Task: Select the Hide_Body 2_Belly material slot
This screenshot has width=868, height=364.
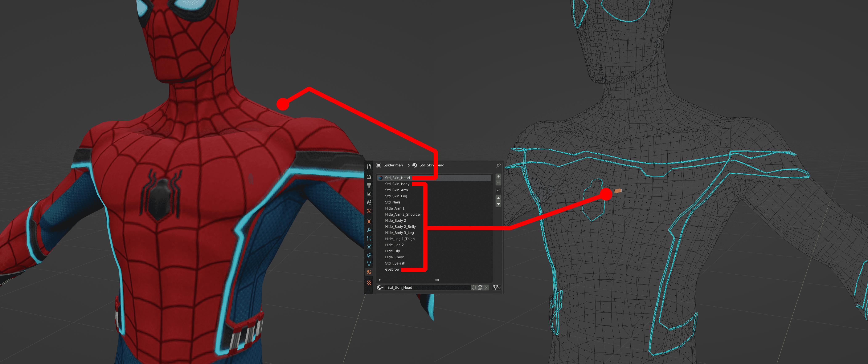Action: pyautogui.click(x=434, y=226)
